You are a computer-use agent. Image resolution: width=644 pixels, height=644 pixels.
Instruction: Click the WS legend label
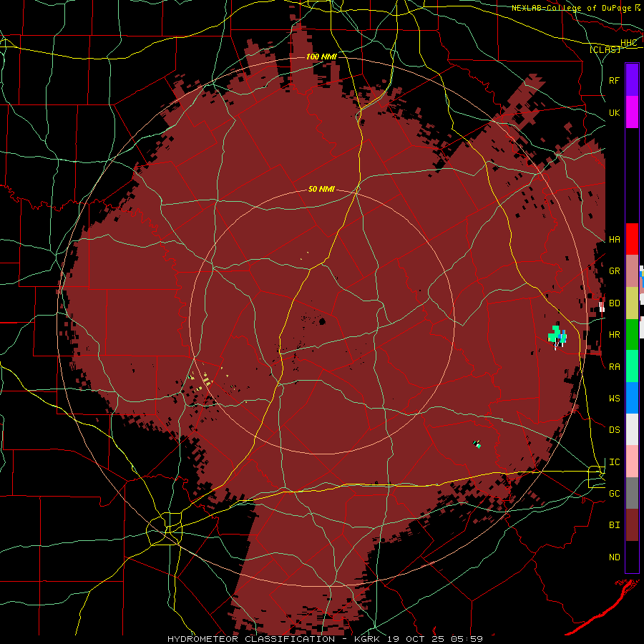point(614,399)
